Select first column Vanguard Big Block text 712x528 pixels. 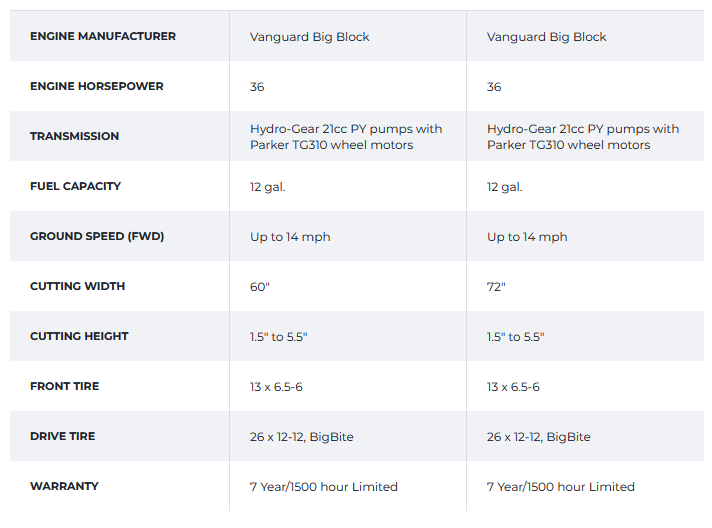point(309,37)
